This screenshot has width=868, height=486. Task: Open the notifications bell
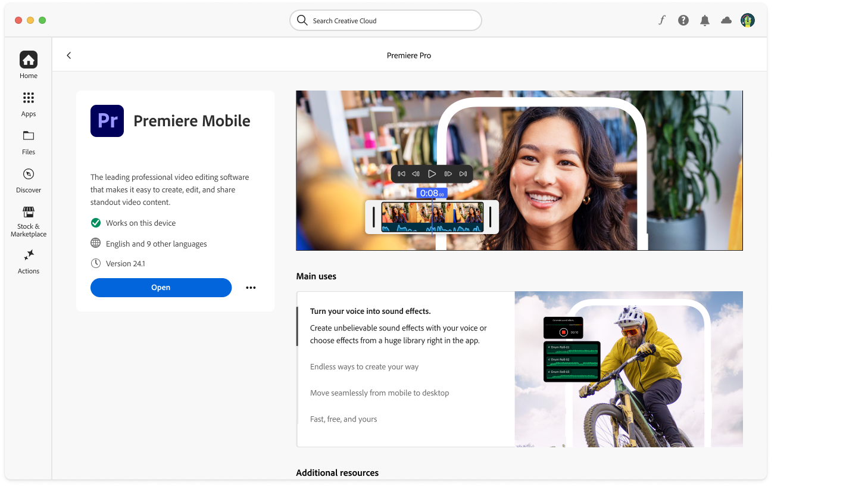tap(705, 20)
